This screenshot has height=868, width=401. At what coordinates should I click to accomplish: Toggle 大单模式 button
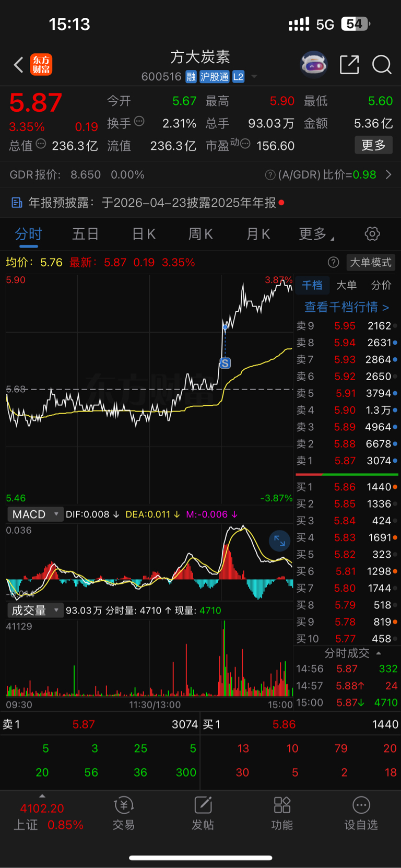[370, 262]
